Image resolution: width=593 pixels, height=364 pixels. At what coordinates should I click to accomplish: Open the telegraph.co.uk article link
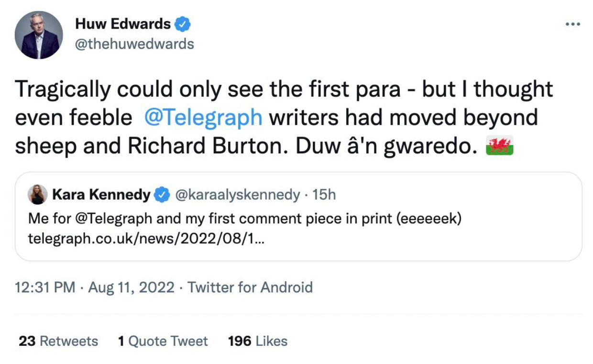(146, 238)
